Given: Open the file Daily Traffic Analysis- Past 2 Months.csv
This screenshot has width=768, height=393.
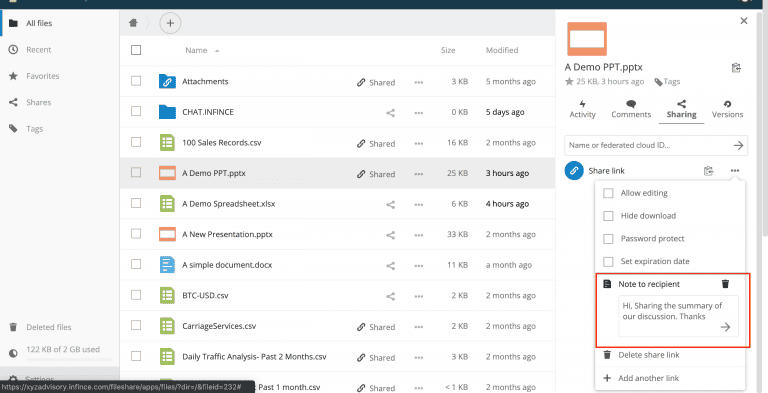Looking at the screenshot, I should tap(254, 356).
